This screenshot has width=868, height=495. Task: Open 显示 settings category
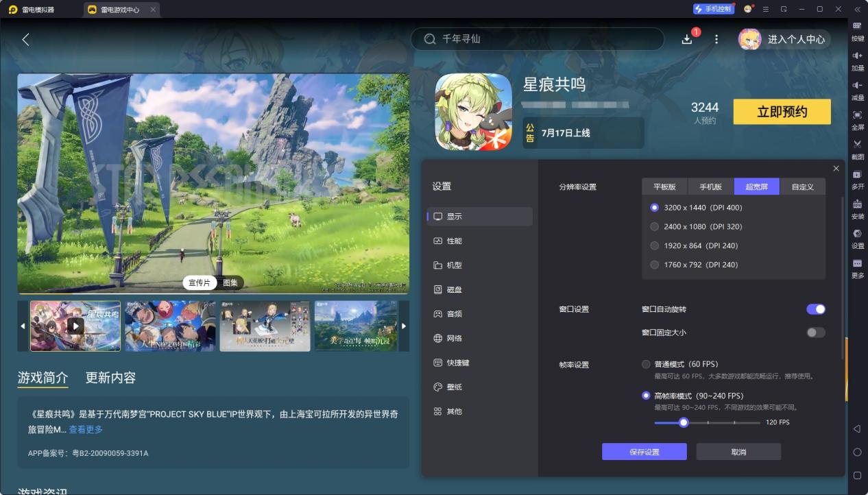coord(480,217)
